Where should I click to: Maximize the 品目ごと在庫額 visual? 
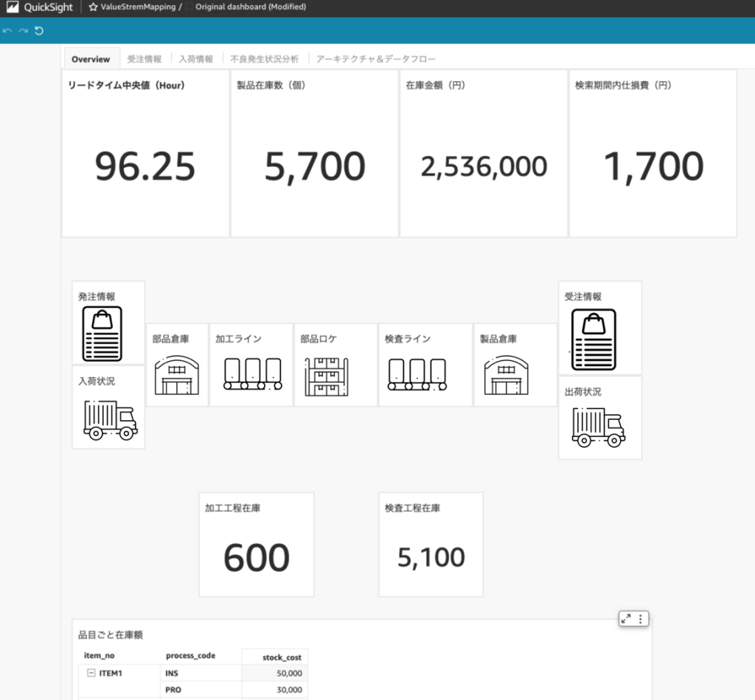click(626, 619)
